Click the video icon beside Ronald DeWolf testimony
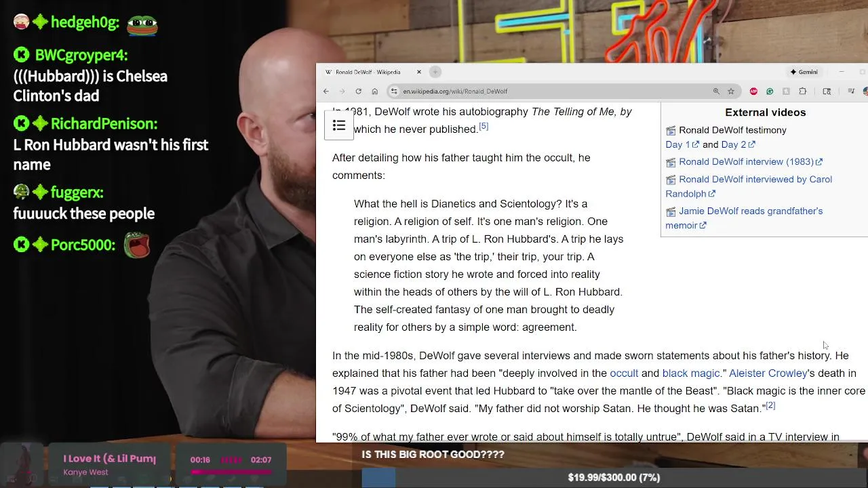 click(671, 131)
